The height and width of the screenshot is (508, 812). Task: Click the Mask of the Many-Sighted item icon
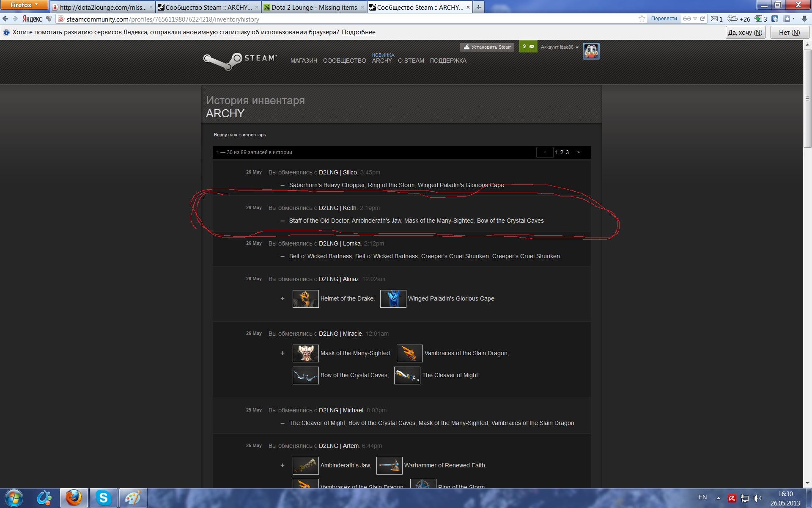pos(305,353)
